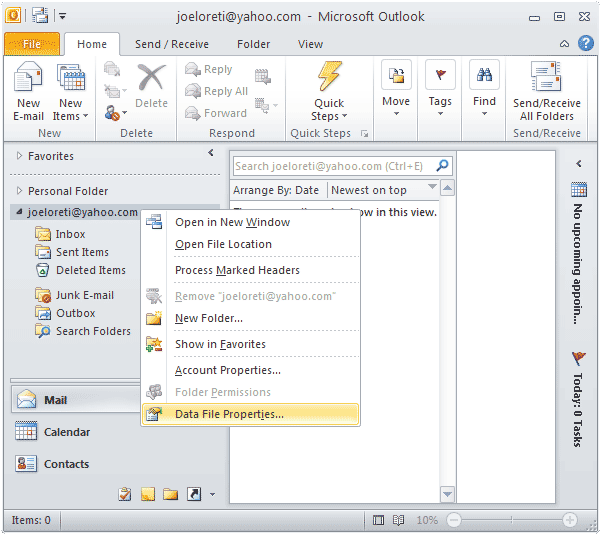
Task: Open the Calendar navigation pane
Action: coord(66,432)
